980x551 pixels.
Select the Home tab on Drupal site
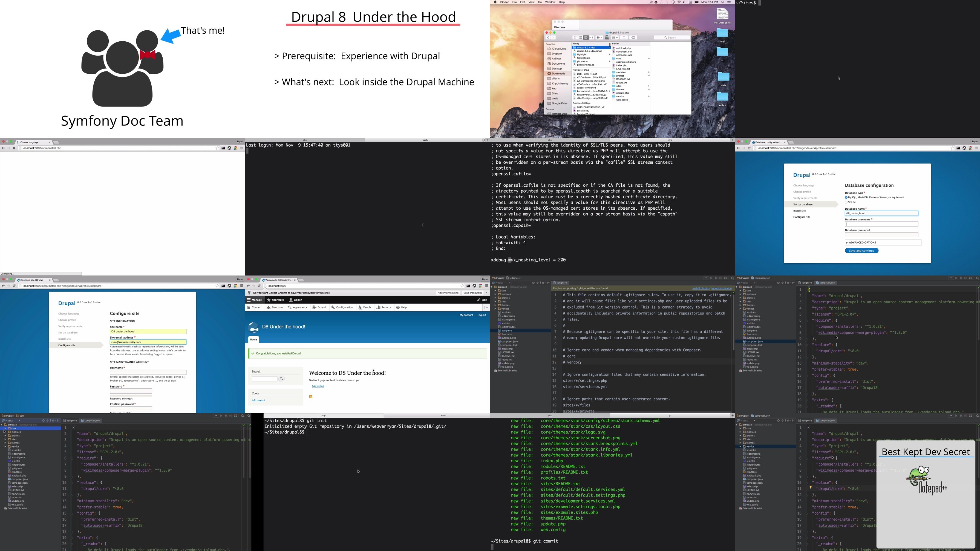pyautogui.click(x=253, y=339)
